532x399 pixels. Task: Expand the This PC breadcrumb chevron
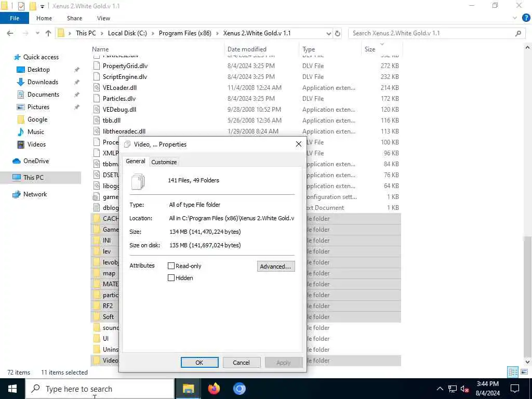tap(102, 33)
